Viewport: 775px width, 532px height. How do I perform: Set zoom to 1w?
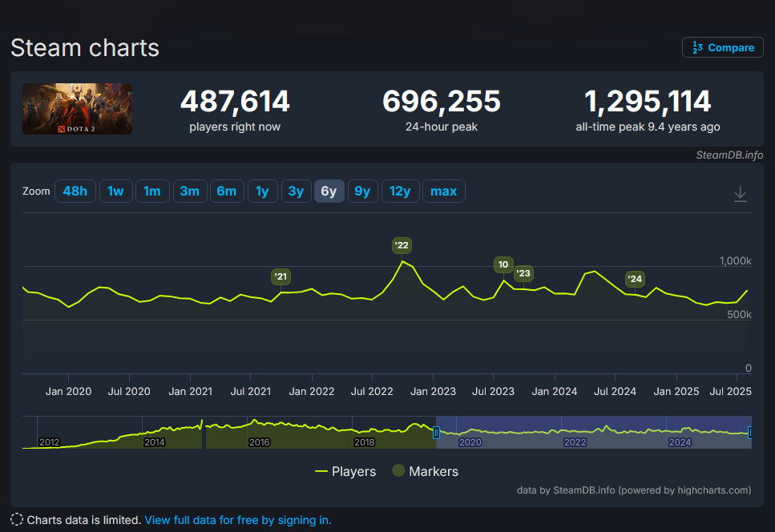(x=115, y=191)
